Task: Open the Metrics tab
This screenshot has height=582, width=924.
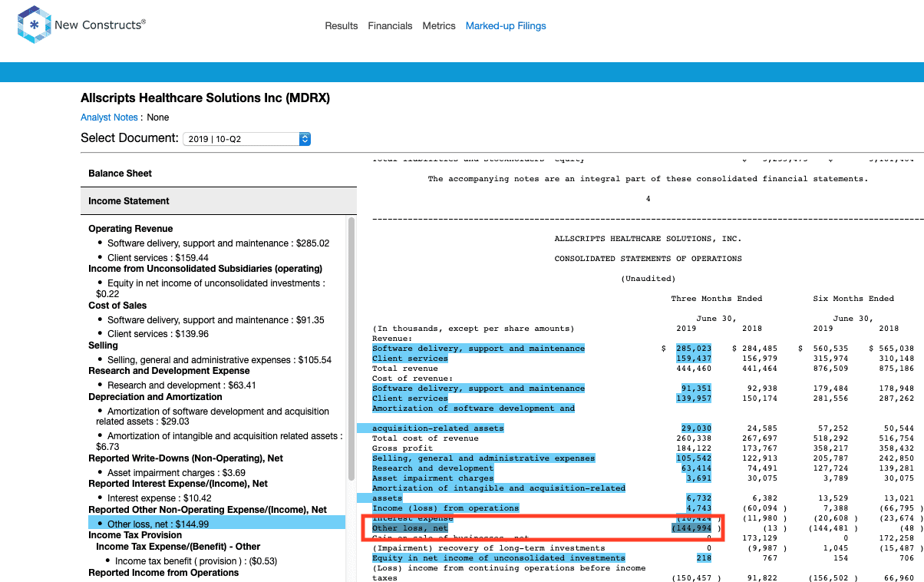Action: (x=439, y=25)
